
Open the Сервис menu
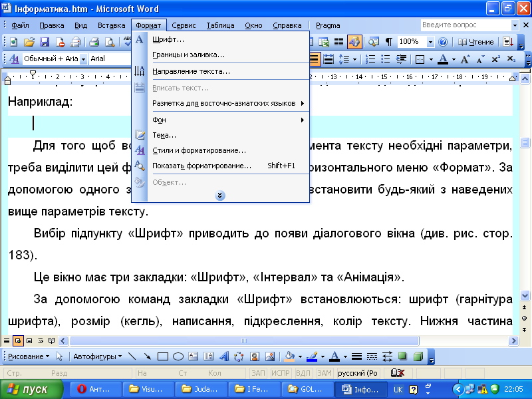pyautogui.click(x=184, y=25)
